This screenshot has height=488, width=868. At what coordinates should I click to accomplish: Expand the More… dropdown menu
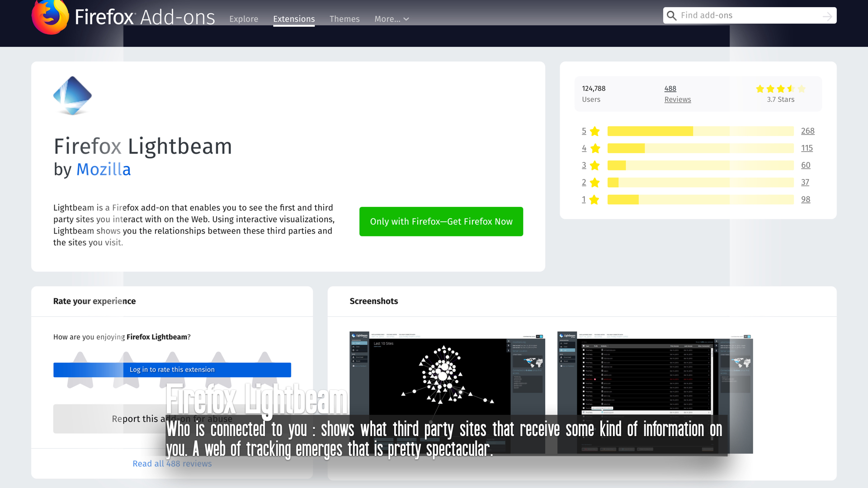coord(392,19)
